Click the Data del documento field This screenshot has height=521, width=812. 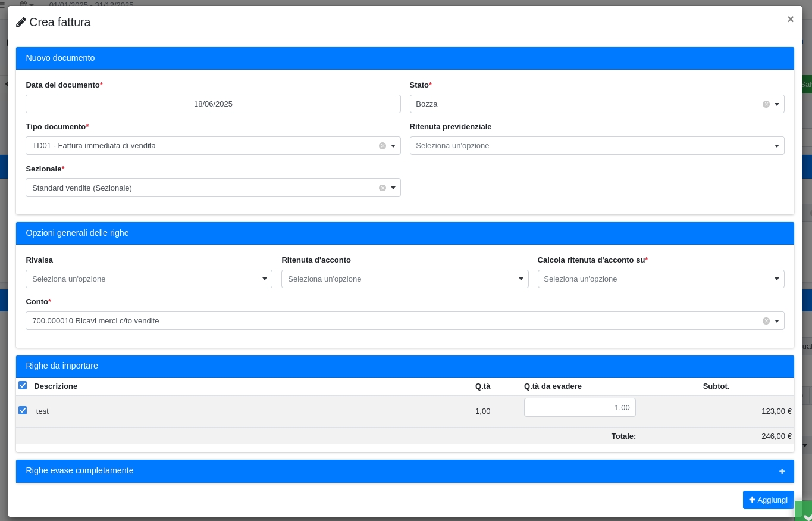pyautogui.click(x=213, y=104)
